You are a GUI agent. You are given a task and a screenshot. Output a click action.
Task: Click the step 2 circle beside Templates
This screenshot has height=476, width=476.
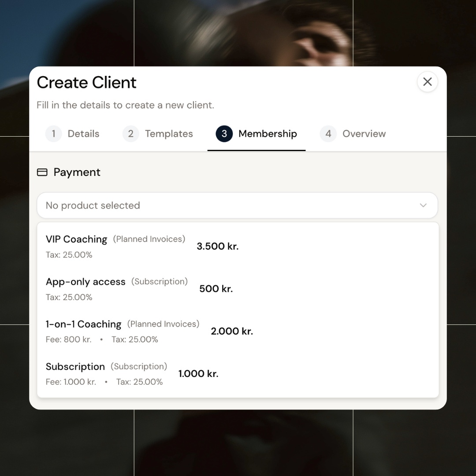(130, 134)
